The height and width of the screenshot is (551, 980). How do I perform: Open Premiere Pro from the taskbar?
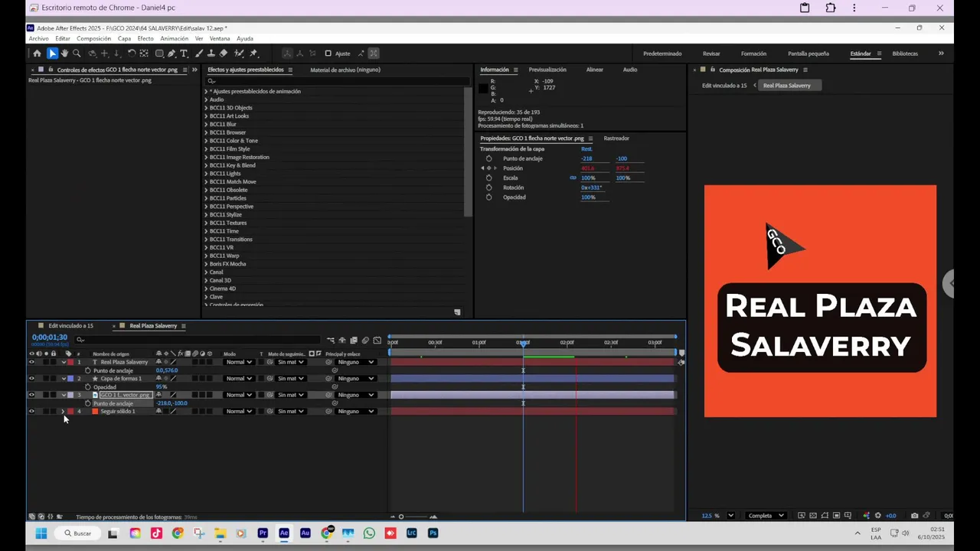[263, 533]
